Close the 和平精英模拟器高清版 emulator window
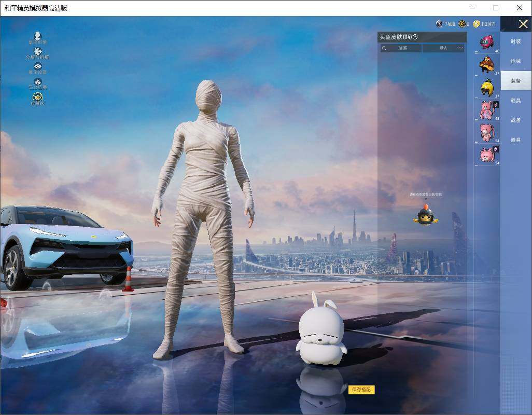Image resolution: width=532 pixels, height=415 pixels. pos(520,8)
